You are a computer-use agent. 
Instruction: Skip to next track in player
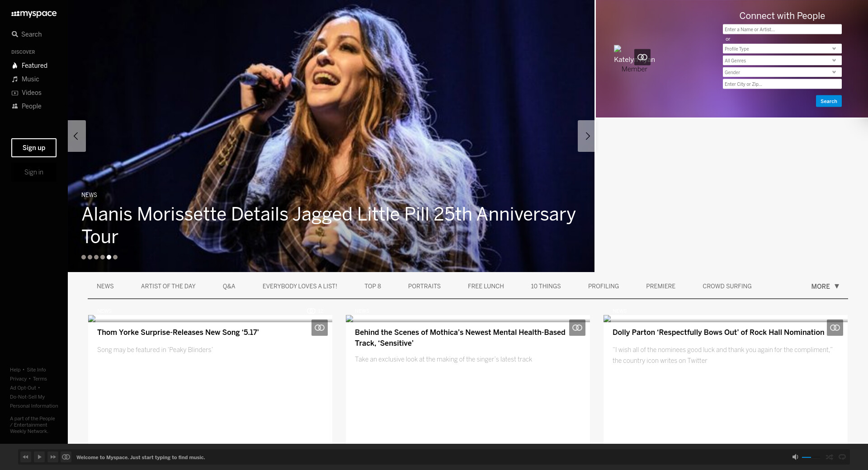[53, 457]
